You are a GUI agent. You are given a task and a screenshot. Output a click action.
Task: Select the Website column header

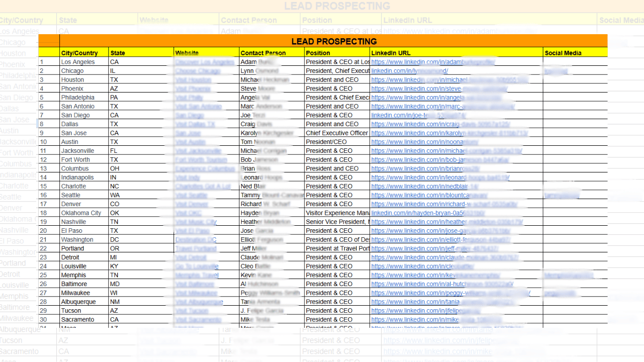point(206,53)
